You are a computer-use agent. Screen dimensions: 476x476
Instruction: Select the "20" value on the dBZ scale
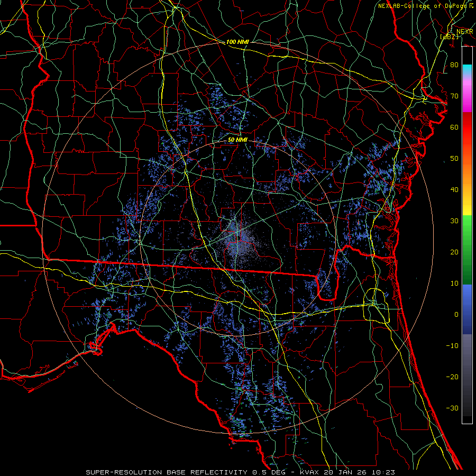pyautogui.click(x=454, y=252)
